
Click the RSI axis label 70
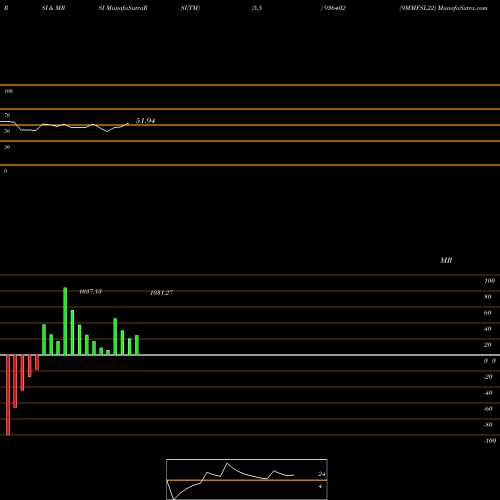coord(7,115)
